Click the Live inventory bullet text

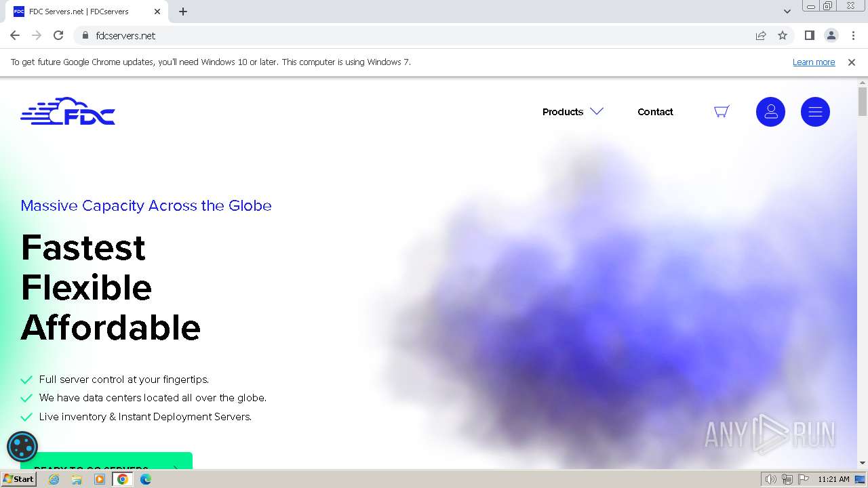[145, 417]
